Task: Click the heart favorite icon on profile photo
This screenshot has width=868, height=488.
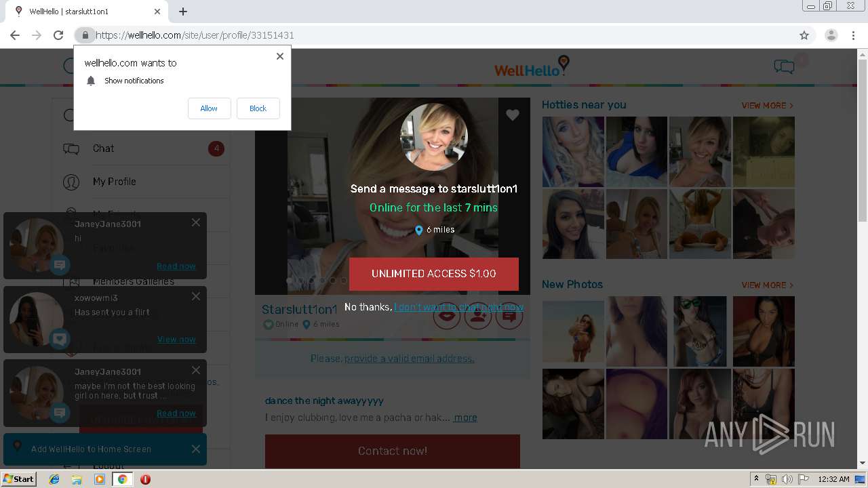Action: (513, 115)
